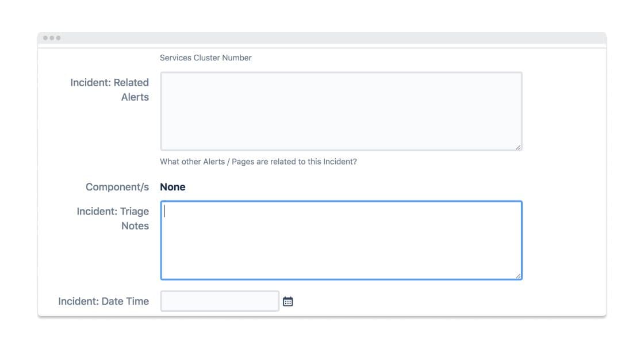Click the "What other Alerts / Pages" help text
Viewport: 644px width, 348px height.
pyautogui.click(x=258, y=162)
